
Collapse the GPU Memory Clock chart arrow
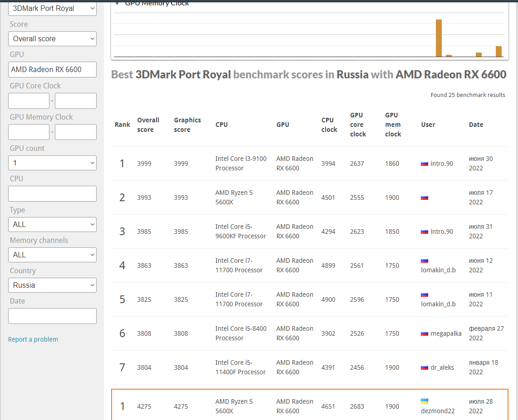(x=117, y=3)
